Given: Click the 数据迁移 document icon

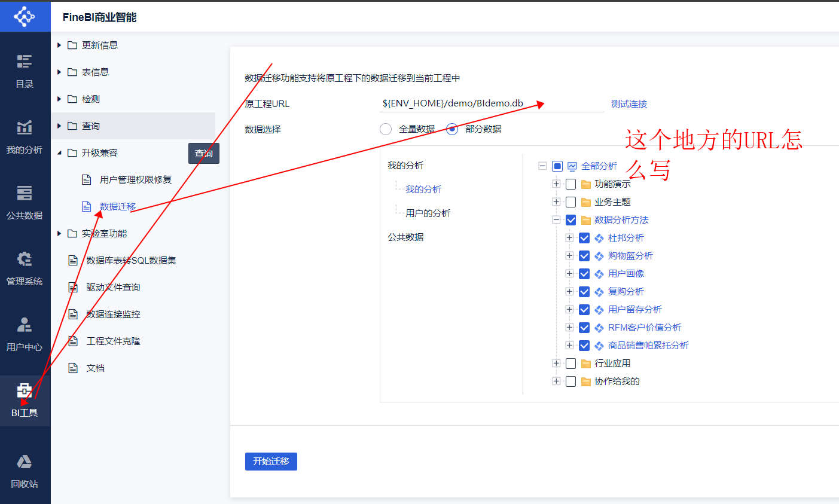Looking at the screenshot, I should coord(87,206).
